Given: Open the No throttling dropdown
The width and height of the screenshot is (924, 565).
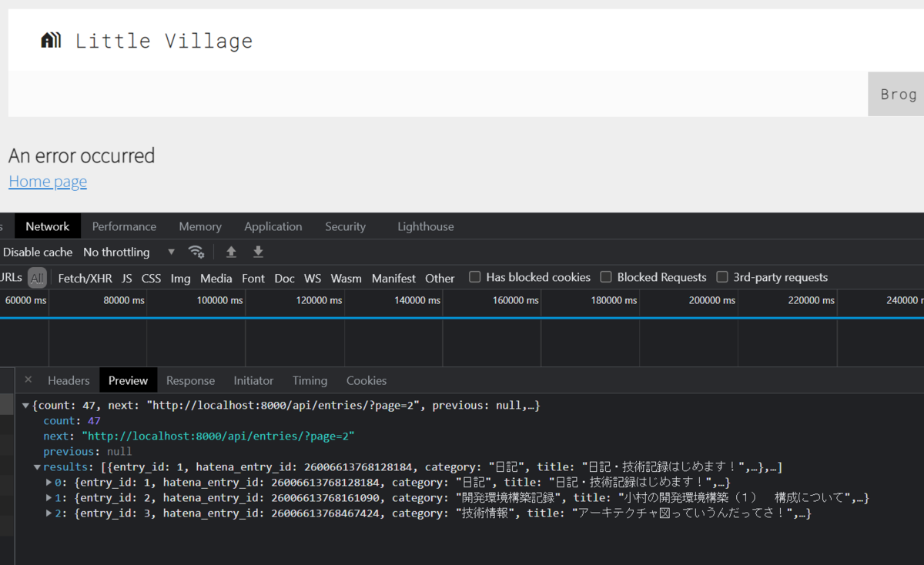Looking at the screenshot, I should tap(129, 252).
